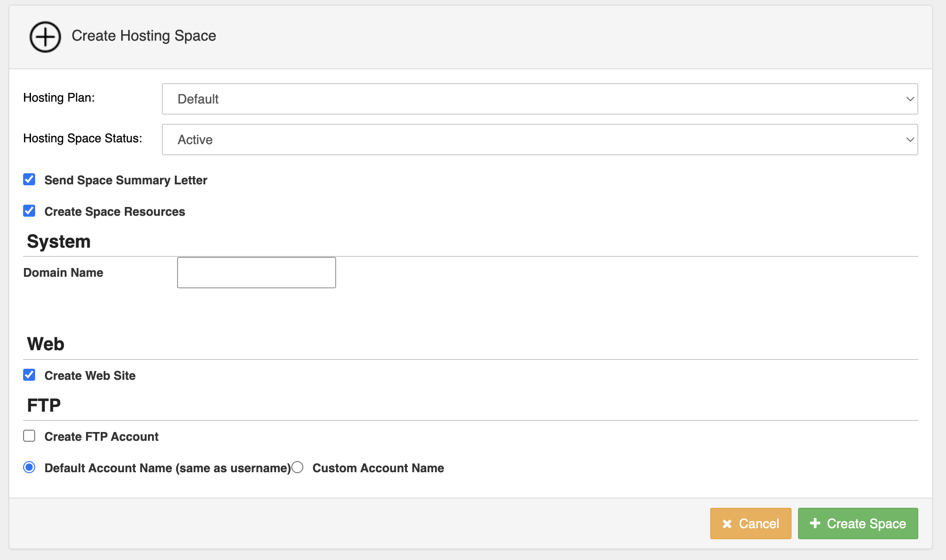Click the green Create Space button
Image resolution: width=946 pixels, height=560 pixels.
(x=858, y=523)
